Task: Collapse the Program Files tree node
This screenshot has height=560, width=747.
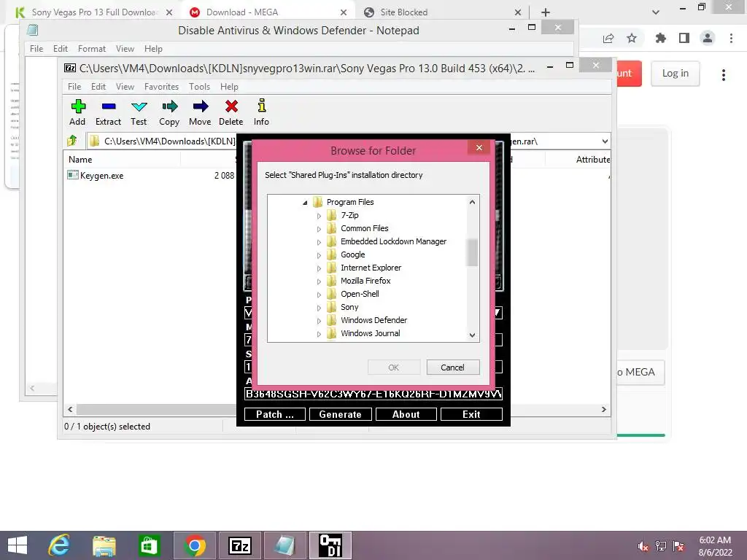Action: click(x=305, y=203)
